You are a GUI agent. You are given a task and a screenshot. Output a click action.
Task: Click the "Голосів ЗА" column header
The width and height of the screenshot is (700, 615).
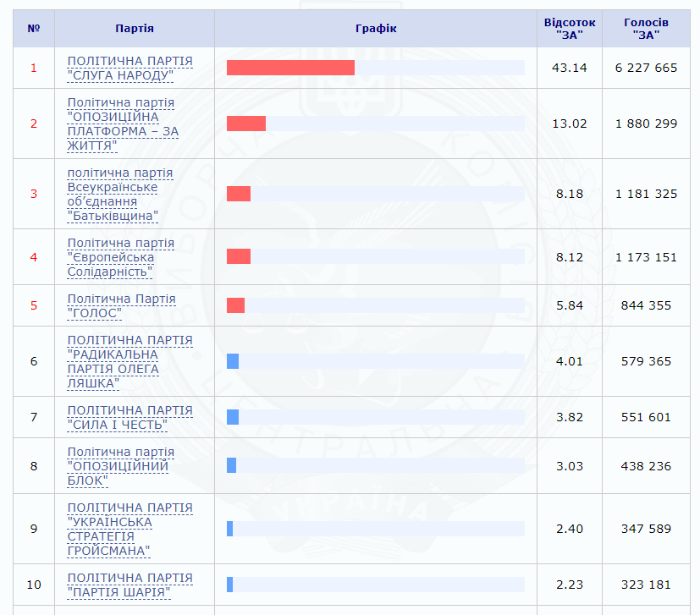pos(646,29)
